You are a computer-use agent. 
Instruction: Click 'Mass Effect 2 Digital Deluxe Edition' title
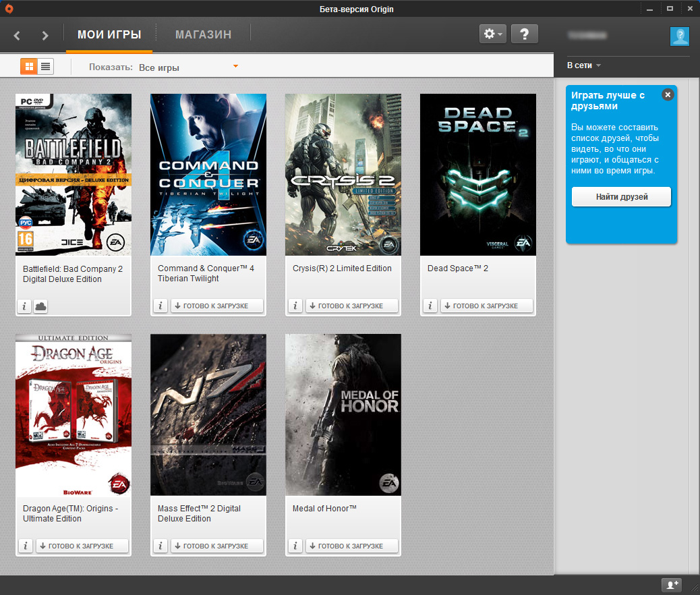click(x=199, y=513)
